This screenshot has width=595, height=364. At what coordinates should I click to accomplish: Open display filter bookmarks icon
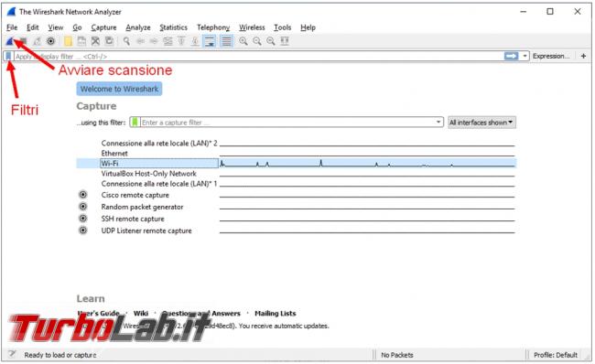(8, 56)
